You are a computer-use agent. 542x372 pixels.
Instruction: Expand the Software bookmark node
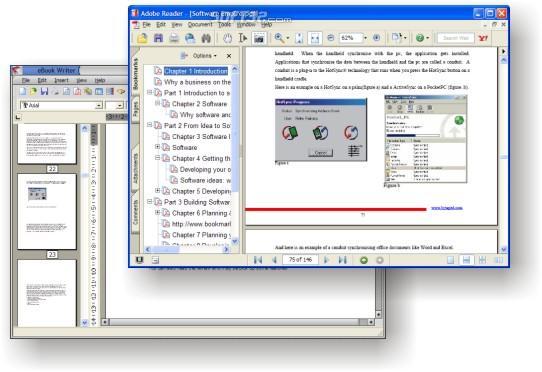tap(157, 147)
